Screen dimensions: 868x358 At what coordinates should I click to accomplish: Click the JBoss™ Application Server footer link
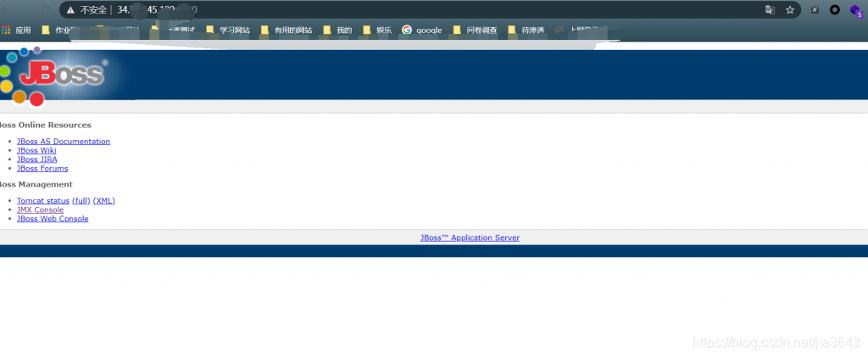470,238
